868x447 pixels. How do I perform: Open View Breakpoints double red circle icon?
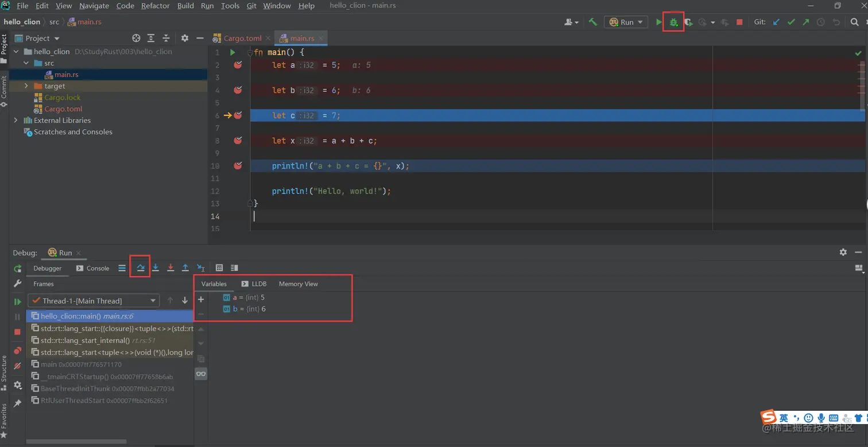point(17,351)
